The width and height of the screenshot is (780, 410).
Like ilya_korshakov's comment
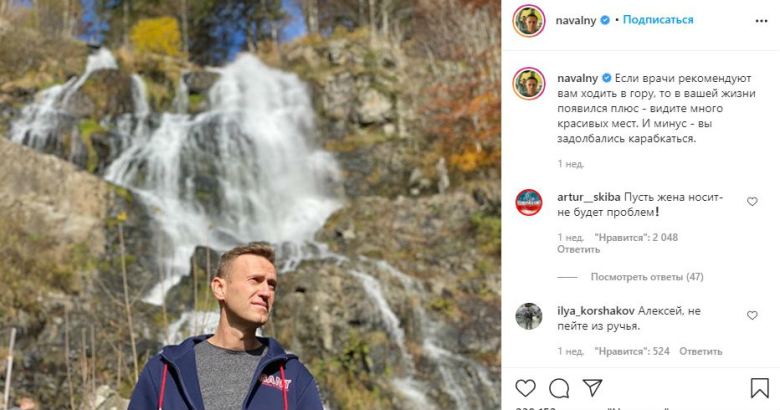coord(752,316)
